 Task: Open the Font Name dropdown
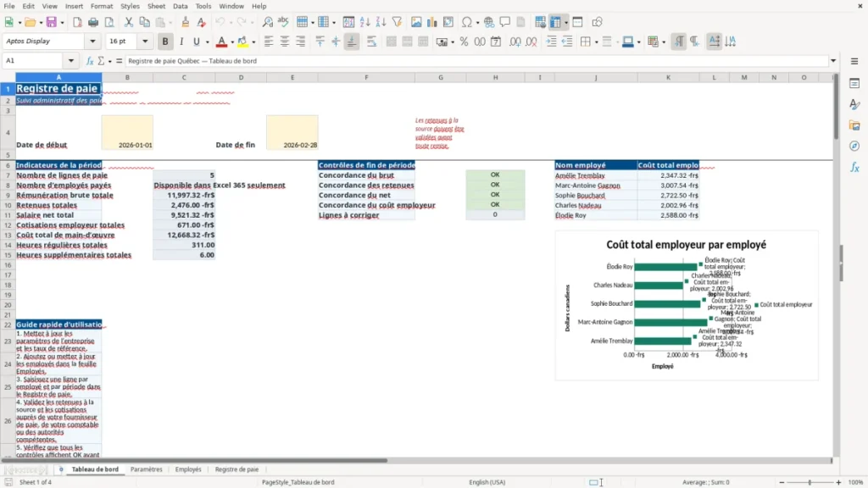tap(92, 42)
